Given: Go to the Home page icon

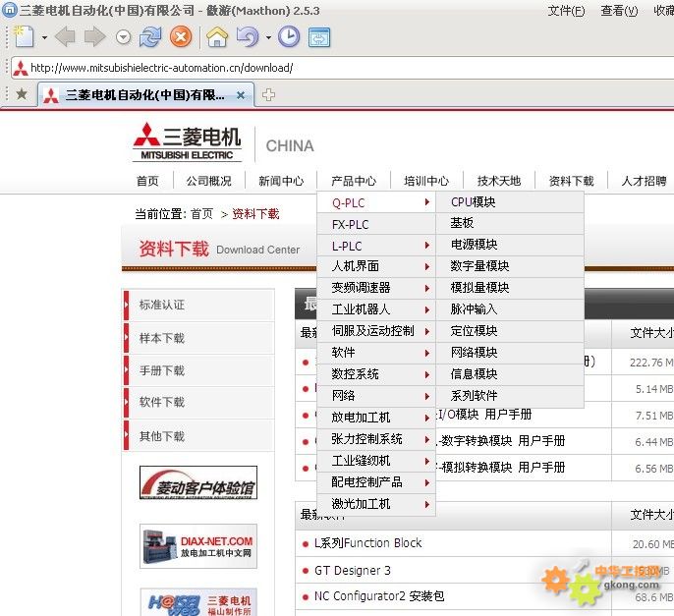Looking at the screenshot, I should click(x=217, y=37).
